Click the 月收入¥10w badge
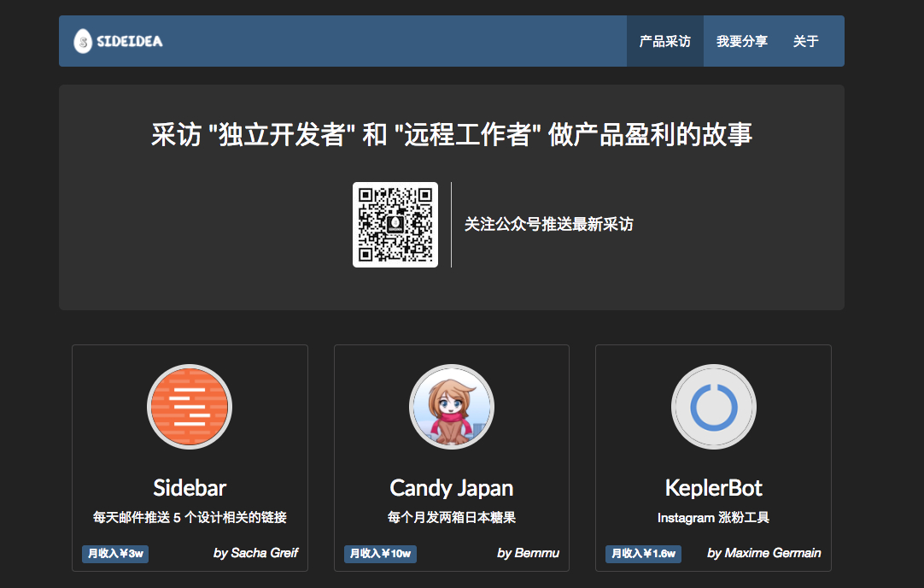924x588 pixels. [x=380, y=554]
